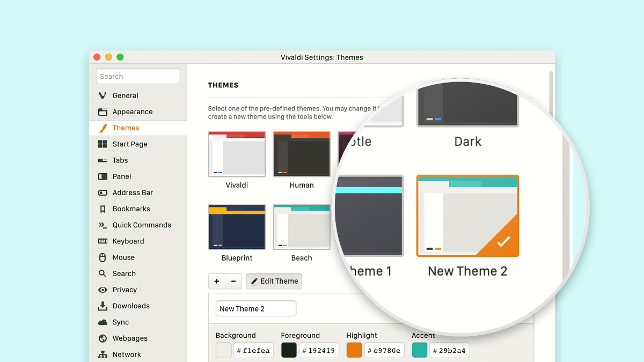Viewport: 644px width, 362px height.
Task: Click the Highlight orange color swatch
Action: (x=354, y=350)
